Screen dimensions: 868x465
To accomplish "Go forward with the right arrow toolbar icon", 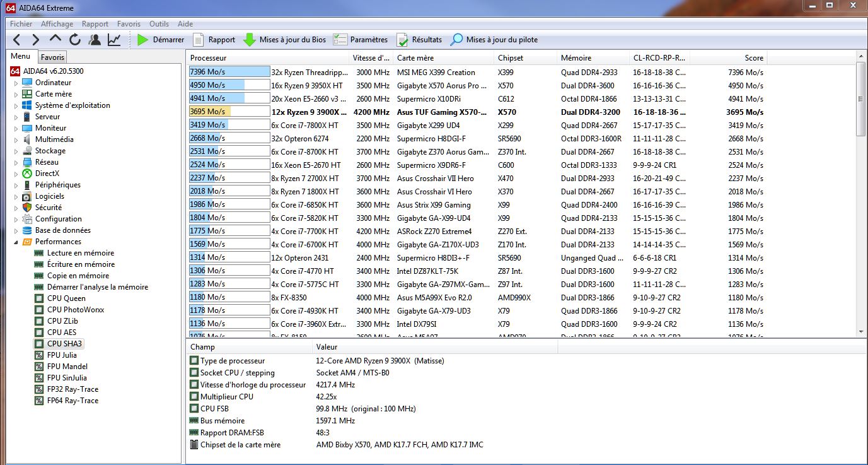I will pyautogui.click(x=35, y=40).
